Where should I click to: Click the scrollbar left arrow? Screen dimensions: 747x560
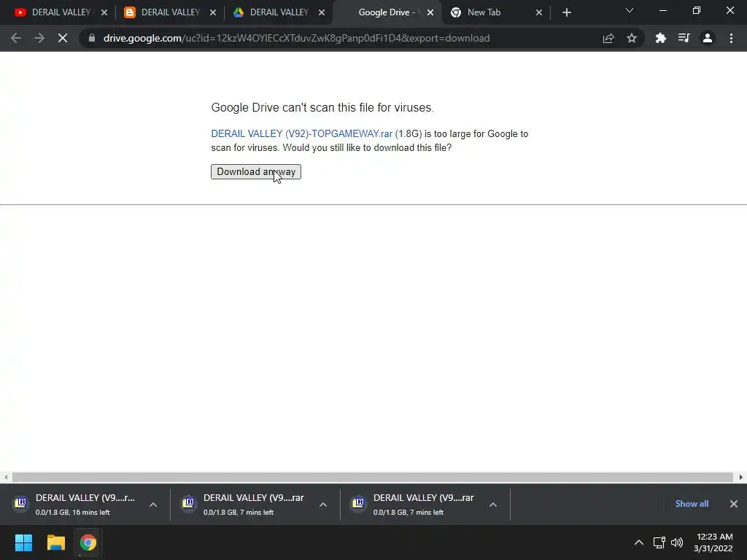tap(6, 477)
